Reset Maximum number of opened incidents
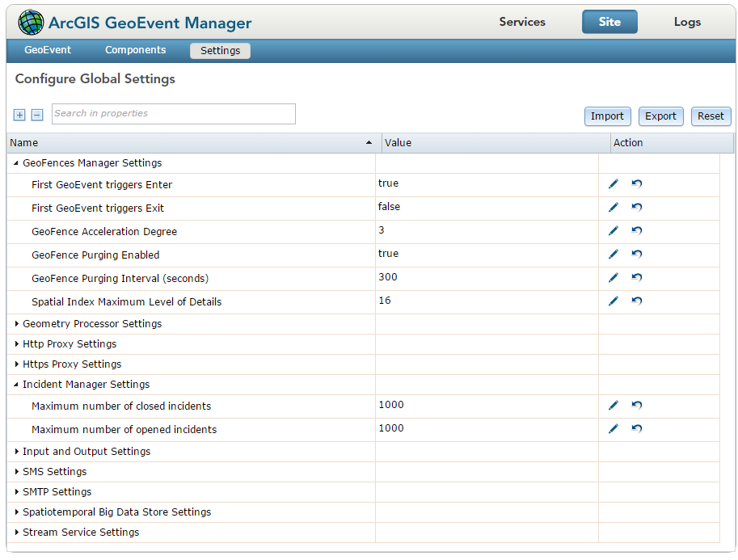This screenshot has width=738, height=560. point(637,429)
